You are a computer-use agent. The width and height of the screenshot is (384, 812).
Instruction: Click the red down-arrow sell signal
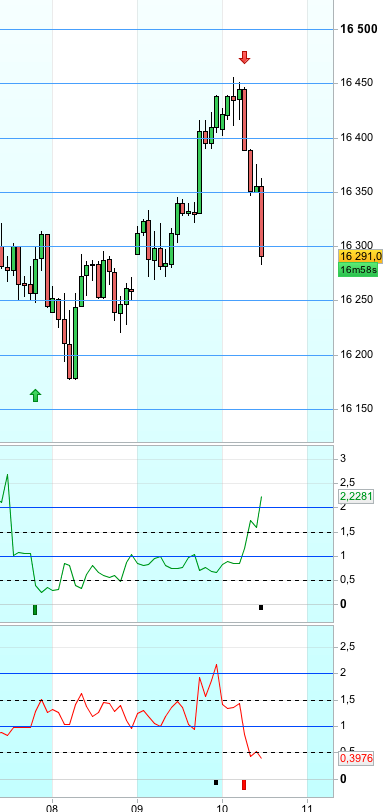[244, 57]
